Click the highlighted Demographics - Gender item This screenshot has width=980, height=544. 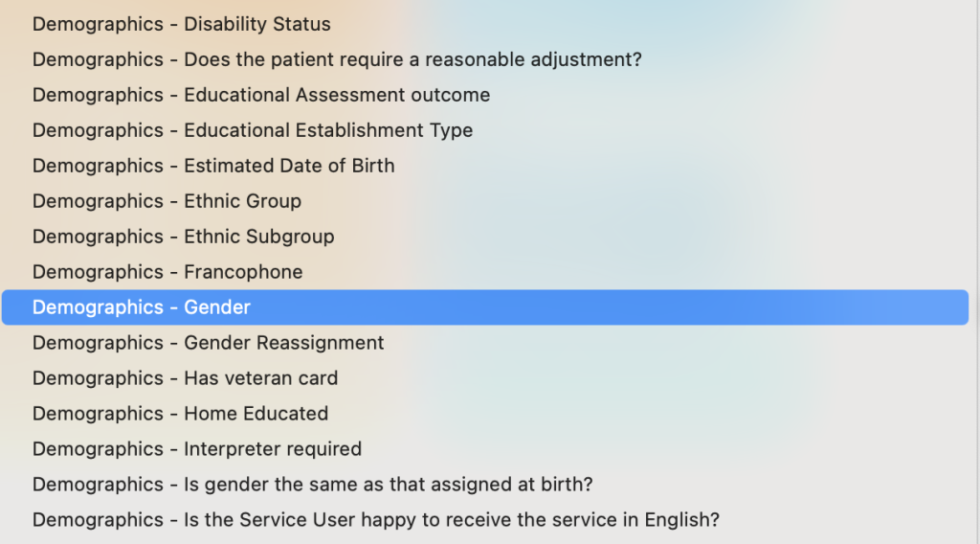click(x=142, y=307)
